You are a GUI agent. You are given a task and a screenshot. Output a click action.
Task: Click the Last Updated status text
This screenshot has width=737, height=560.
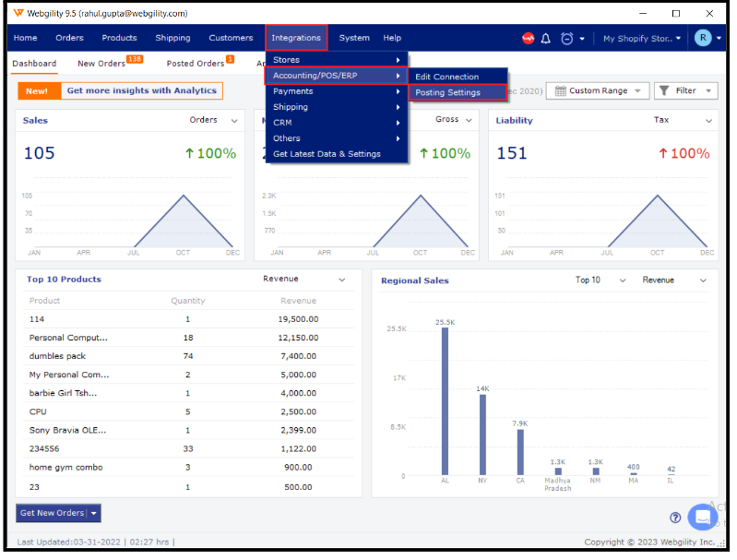point(96,542)
